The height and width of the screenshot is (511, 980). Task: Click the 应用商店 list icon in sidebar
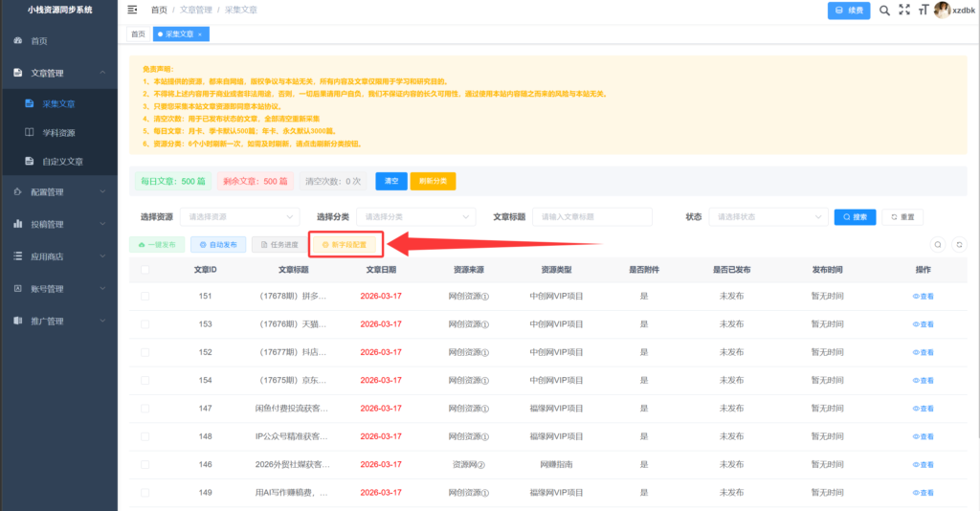point(18,256)
